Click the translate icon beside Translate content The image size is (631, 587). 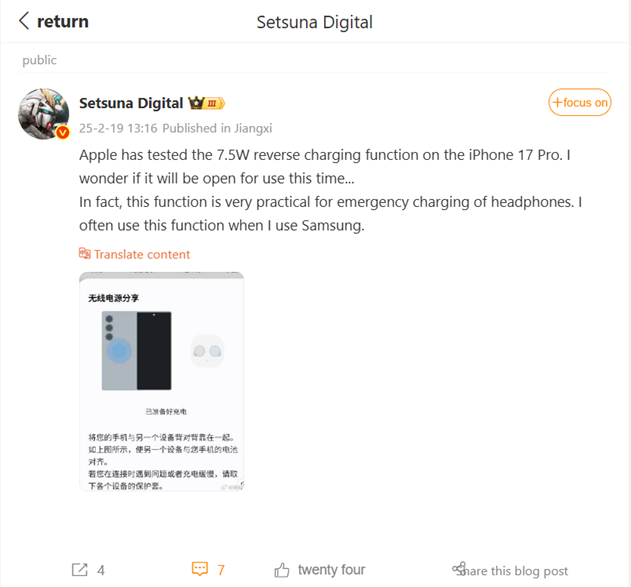coord(85,254)
